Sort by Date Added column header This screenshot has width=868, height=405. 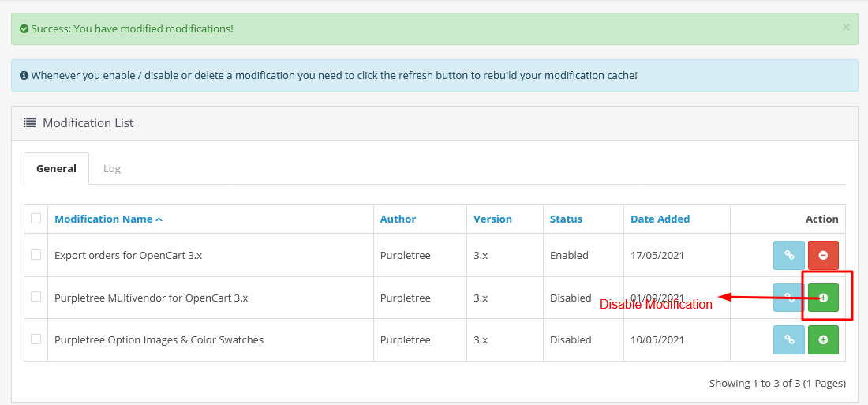(x=660, y=219)
